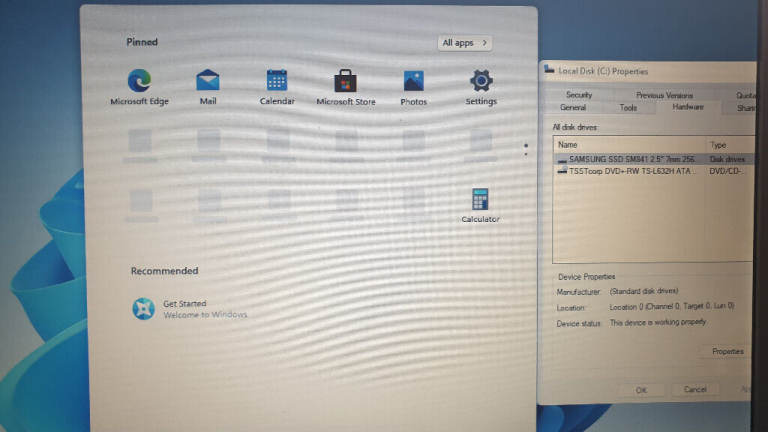Open device Properties button
The image size is (768, 432).
pos(727,351)
